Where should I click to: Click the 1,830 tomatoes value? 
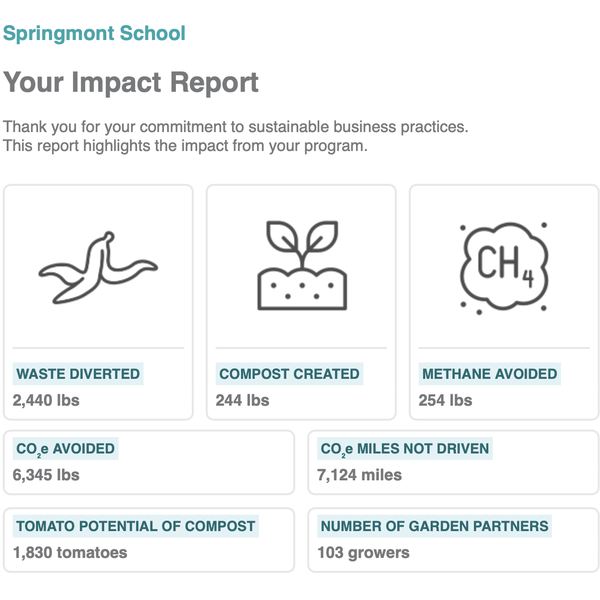click(x=70, y=552)
